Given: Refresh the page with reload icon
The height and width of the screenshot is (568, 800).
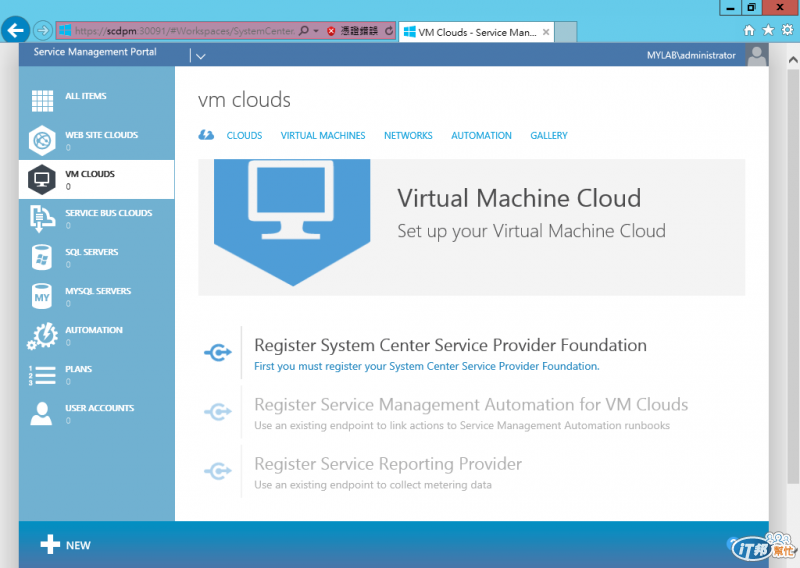Looking at the screenshot, I should 389,31.
